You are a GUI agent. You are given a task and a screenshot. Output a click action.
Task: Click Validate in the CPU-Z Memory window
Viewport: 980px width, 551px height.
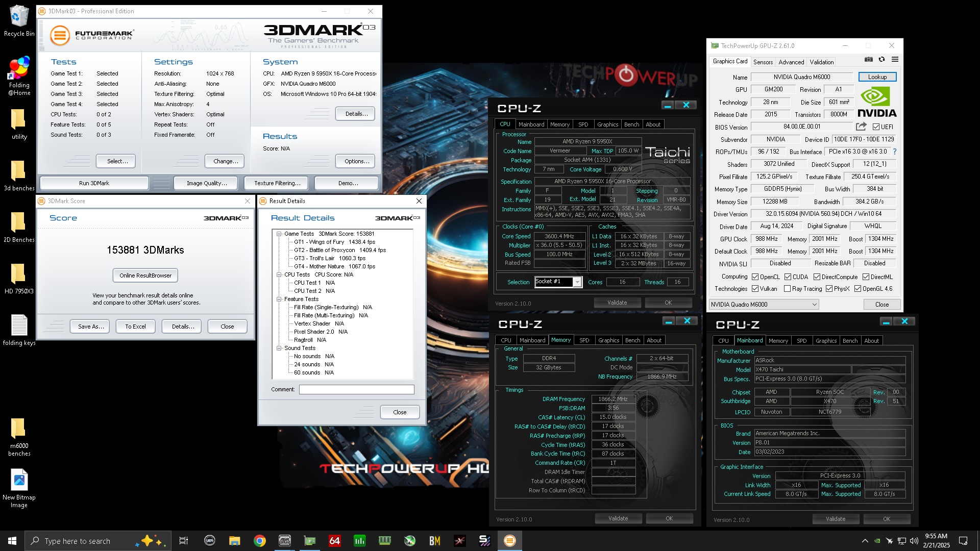(618, 518)
